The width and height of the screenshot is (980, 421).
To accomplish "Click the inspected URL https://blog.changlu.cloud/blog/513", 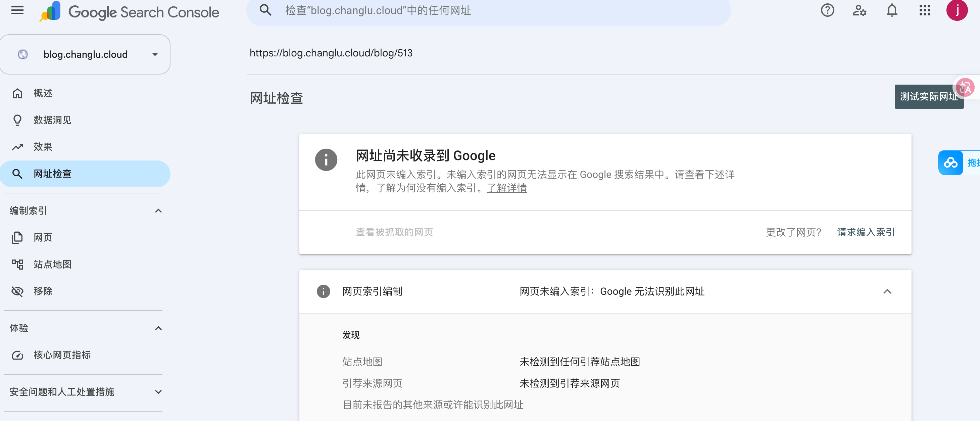I will coord(331,53).
